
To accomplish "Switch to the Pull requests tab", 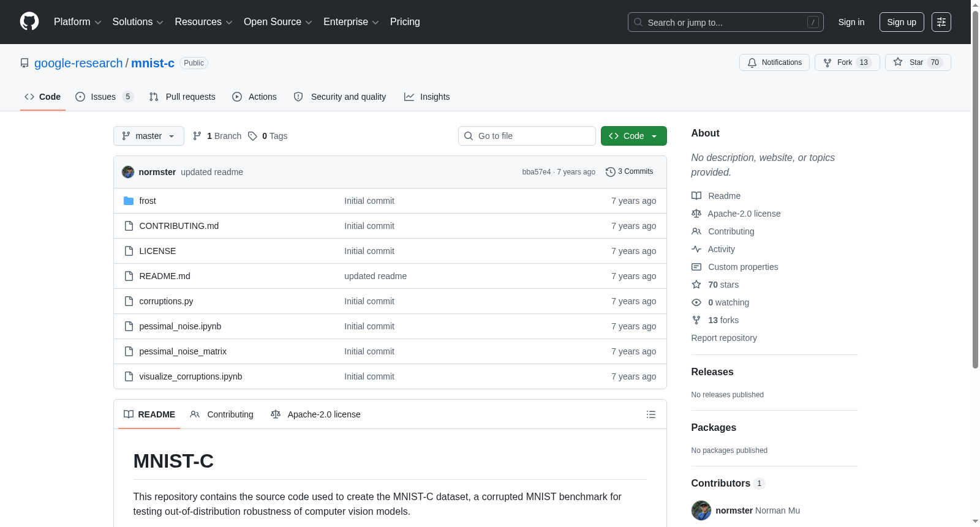I will [183, 97].
